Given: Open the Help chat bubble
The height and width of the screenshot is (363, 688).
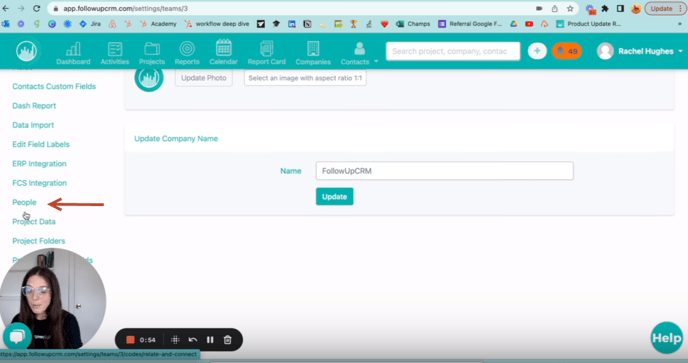Looking at the screenshot, I should click(x=666, y=338).
